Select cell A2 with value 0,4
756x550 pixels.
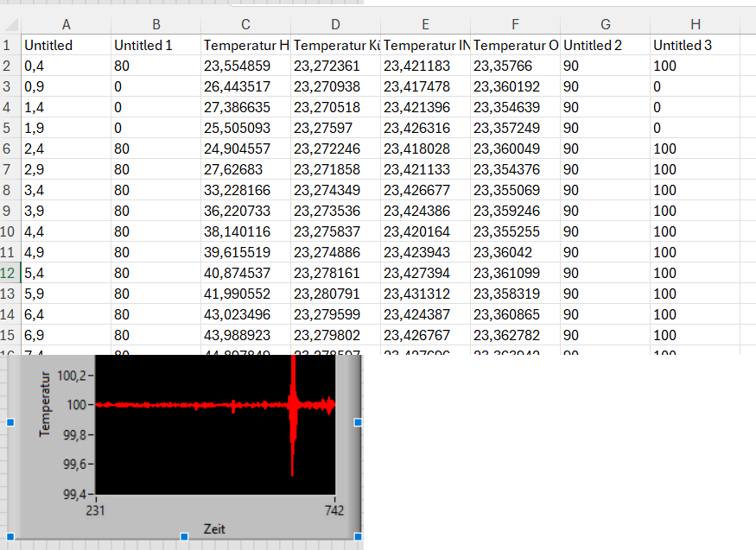point(66,66)
